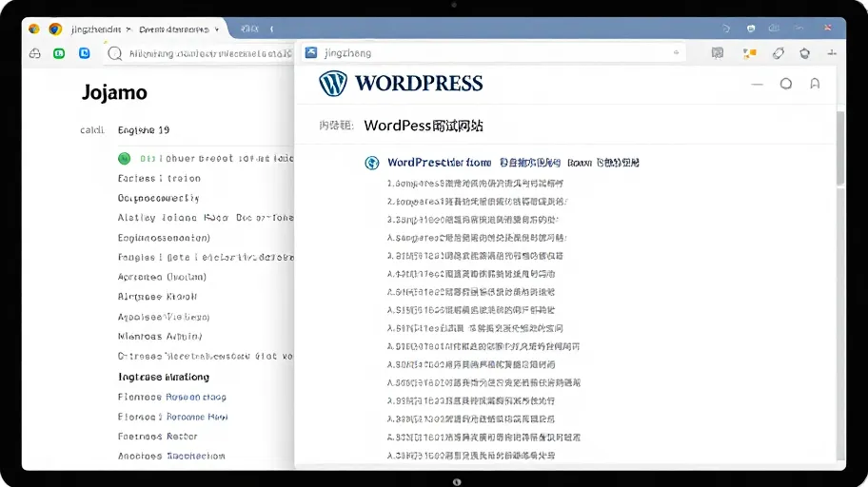Viewport: 868px width, 487px height.
Task: Open the 'Rosean ctaog' blue link
Action: [196, 397]
